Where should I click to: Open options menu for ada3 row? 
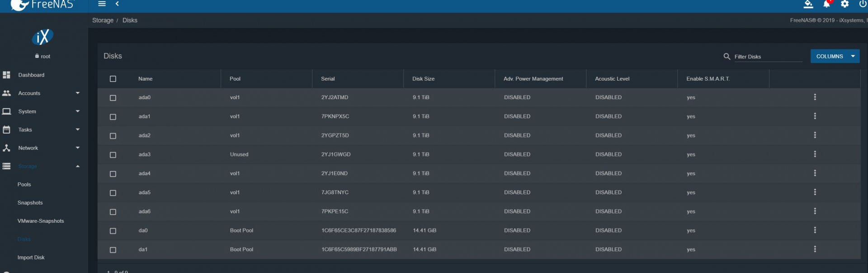(815, 154)
